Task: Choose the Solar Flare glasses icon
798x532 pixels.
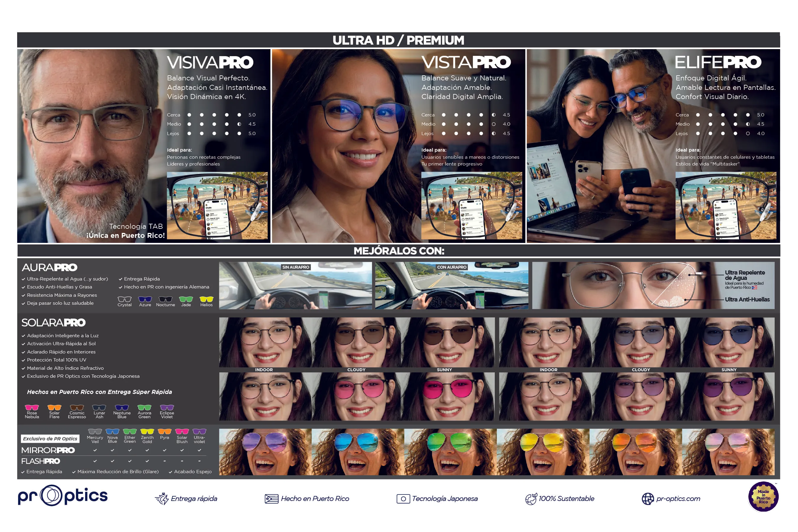Action: (x=54, y=408)
